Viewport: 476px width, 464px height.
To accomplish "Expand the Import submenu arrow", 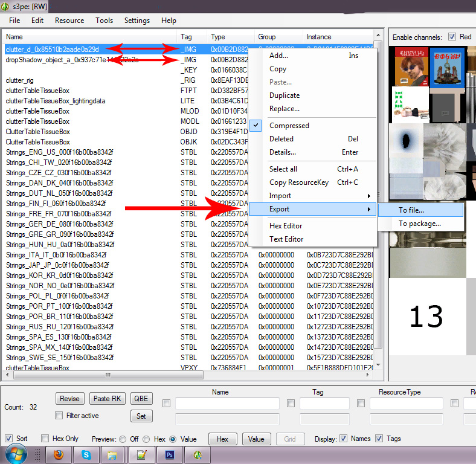I will tap(368, 196).
